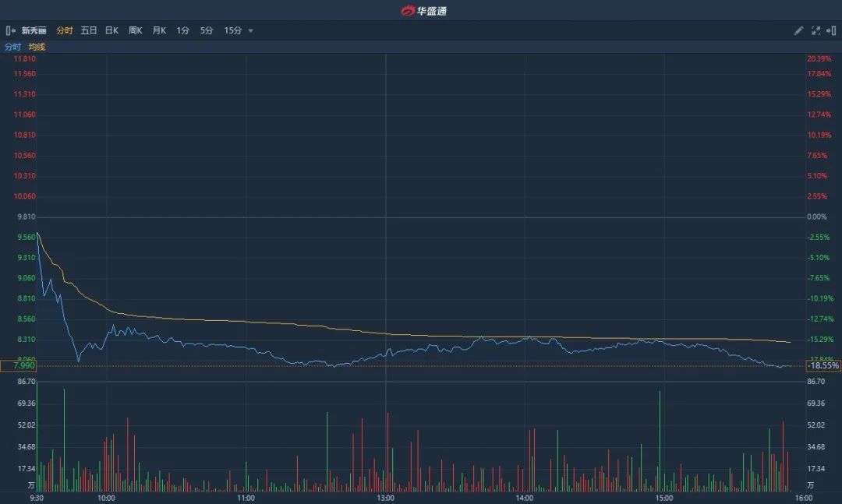Click the right 52.02 volume axis label
842x504 pixels.
[815, 425]
